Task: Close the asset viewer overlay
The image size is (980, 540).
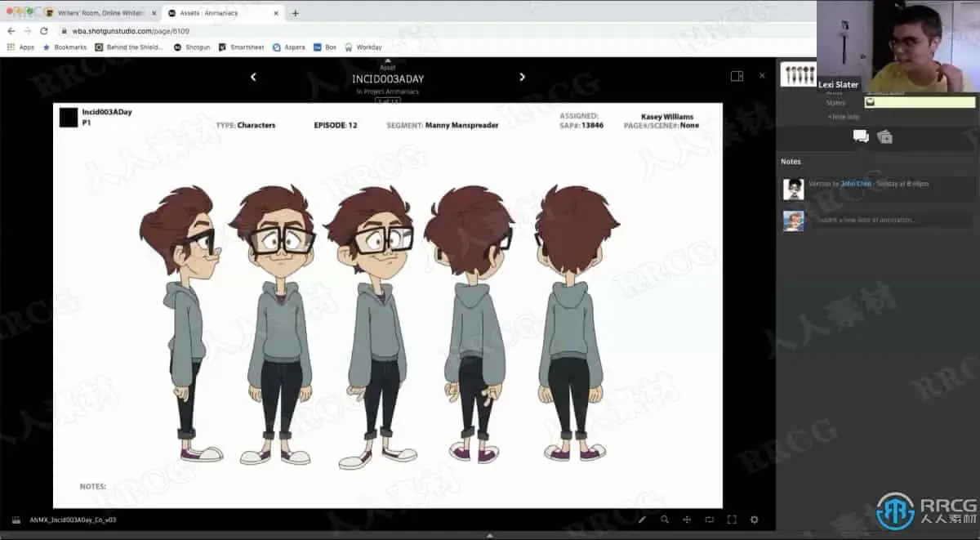Action: (x=762, y=75)
